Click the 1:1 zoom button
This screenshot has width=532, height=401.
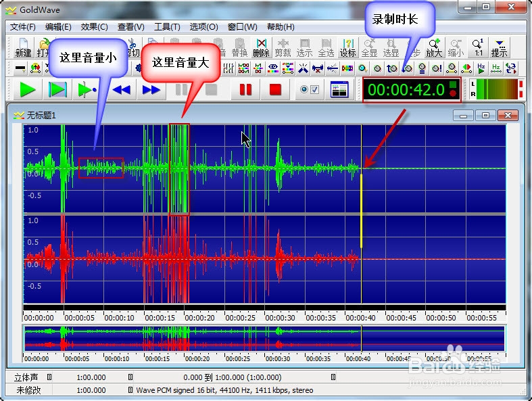coord(478,47)
